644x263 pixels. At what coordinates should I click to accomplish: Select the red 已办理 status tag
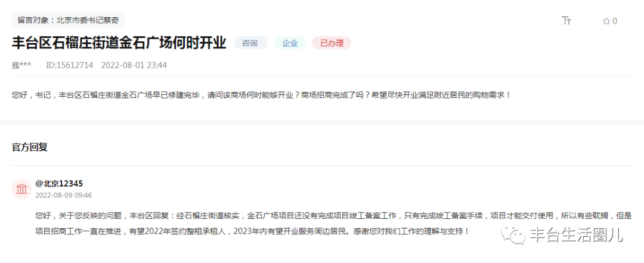point(332,43)
